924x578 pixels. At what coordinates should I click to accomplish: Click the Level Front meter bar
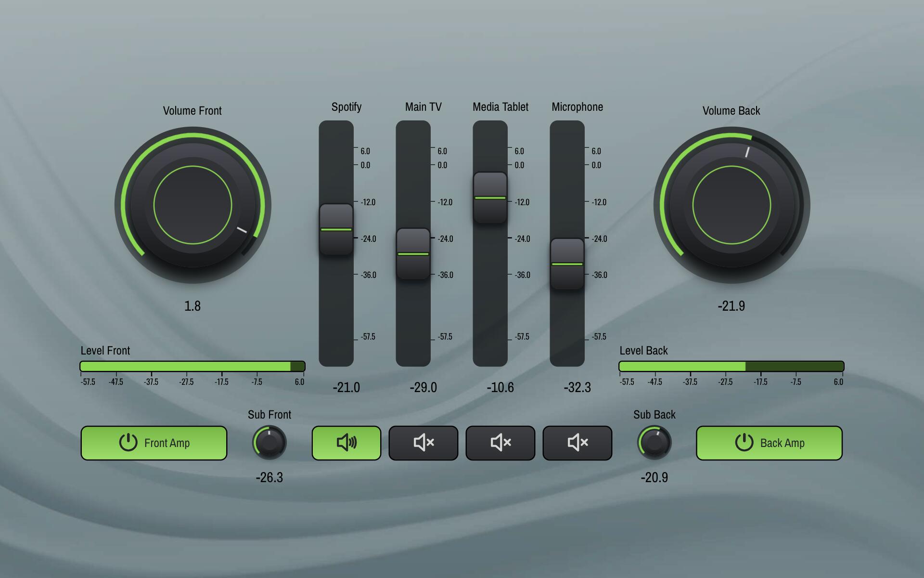point(192,367)
